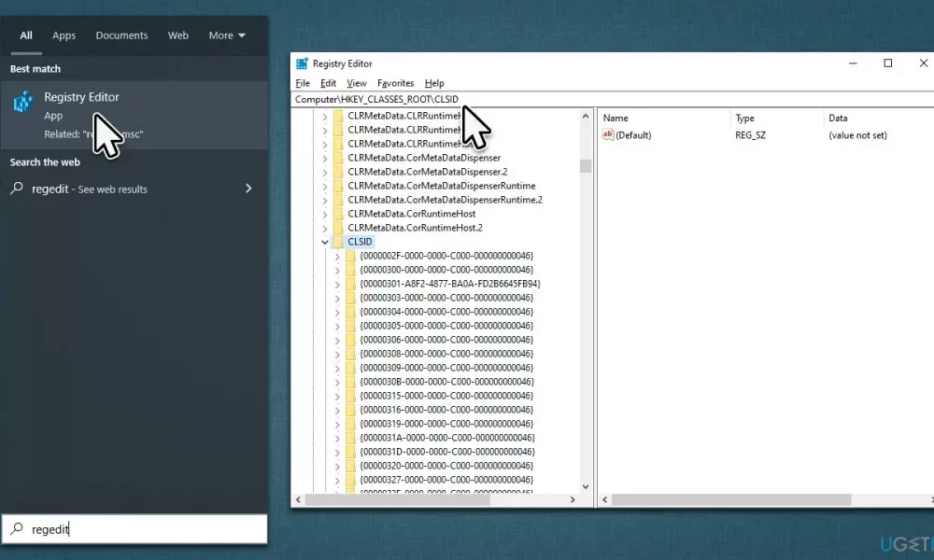This screenshot has width=934, height=560.
Task: Click folder icon for CLRMetaData.CorRuntimeHost.2
Action: click(338, 228)
